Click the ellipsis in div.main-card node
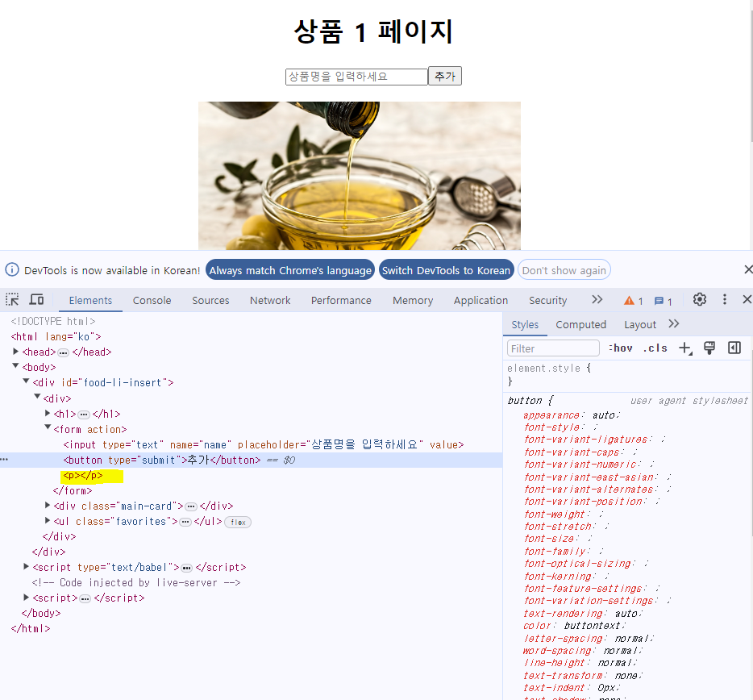This screenshot has width=753, height=700. click(x=191, y=506)
